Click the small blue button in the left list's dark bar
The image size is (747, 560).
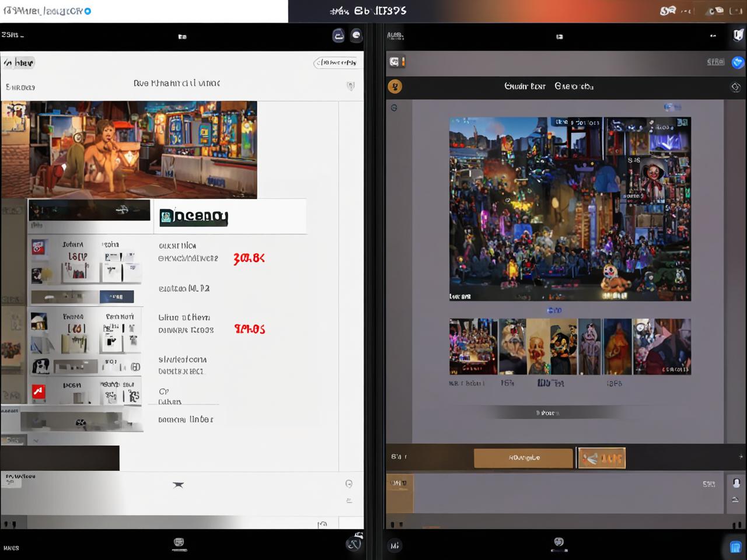(x=117, y=297)
